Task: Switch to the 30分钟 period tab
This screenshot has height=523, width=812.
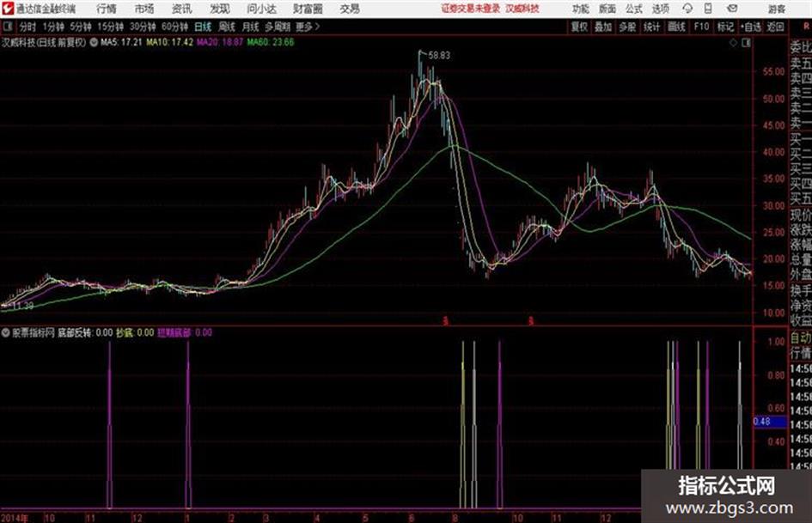Action: [143, 27]
